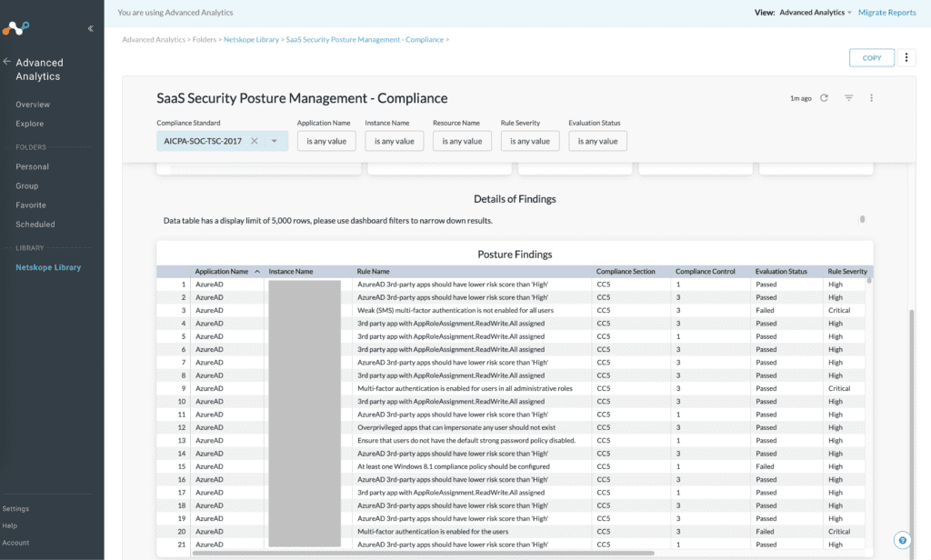This screenshot has height=560, width=931.
Task: Open Account in the sidebar
Action: (15, 543)
